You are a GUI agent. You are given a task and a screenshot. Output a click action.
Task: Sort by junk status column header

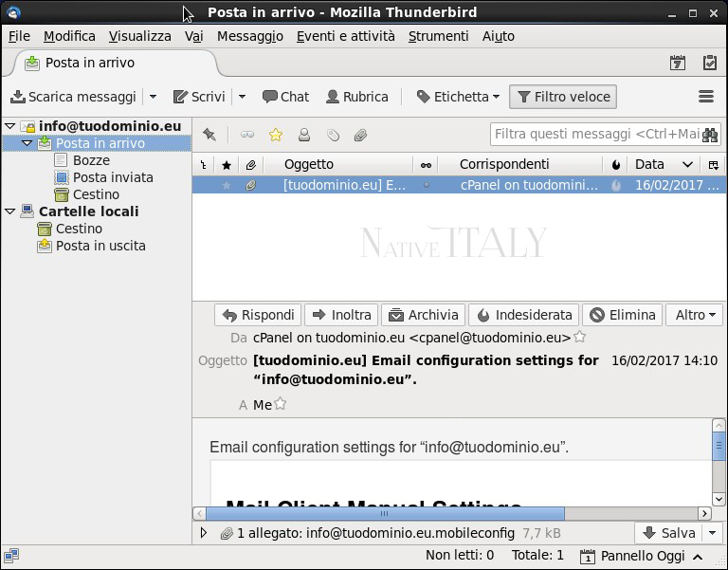coord(615,164)
